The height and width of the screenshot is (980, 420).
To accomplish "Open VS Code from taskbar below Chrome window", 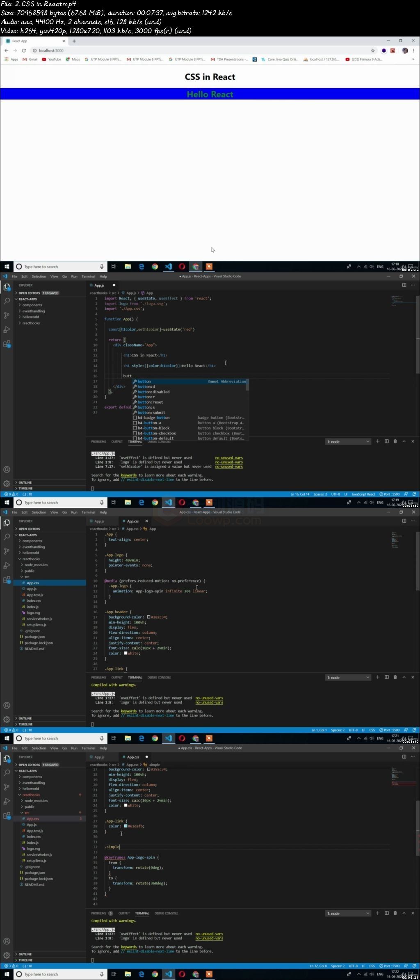I will click(x=168, y=267).
